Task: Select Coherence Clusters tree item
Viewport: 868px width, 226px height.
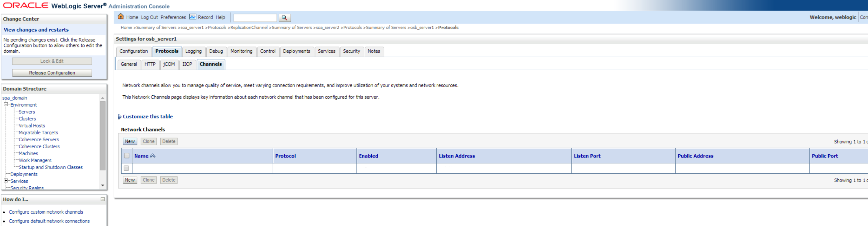Action: [39, 147]
